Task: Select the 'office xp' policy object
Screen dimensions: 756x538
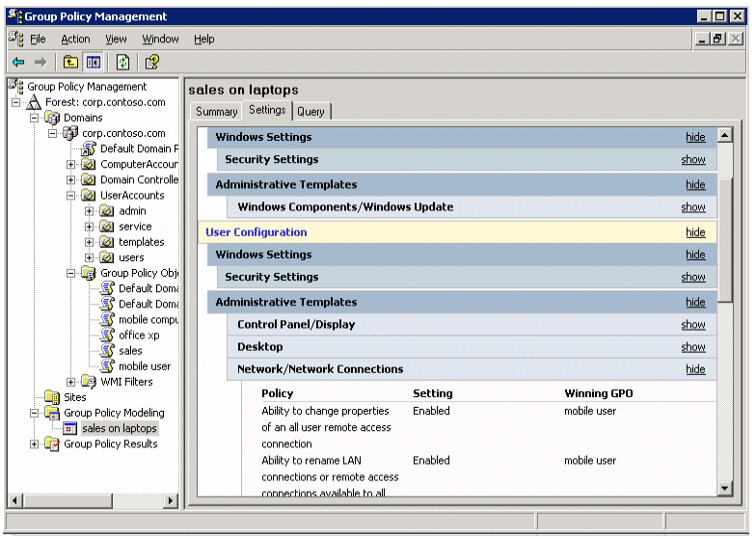Action: [x=139, y=336]
